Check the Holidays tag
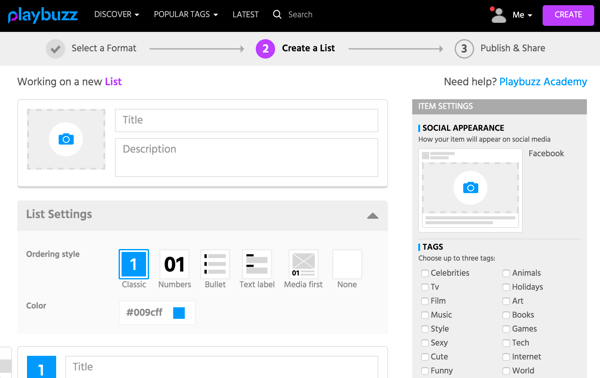The width and height of the screenshot is (600, 378). (506, 287)
